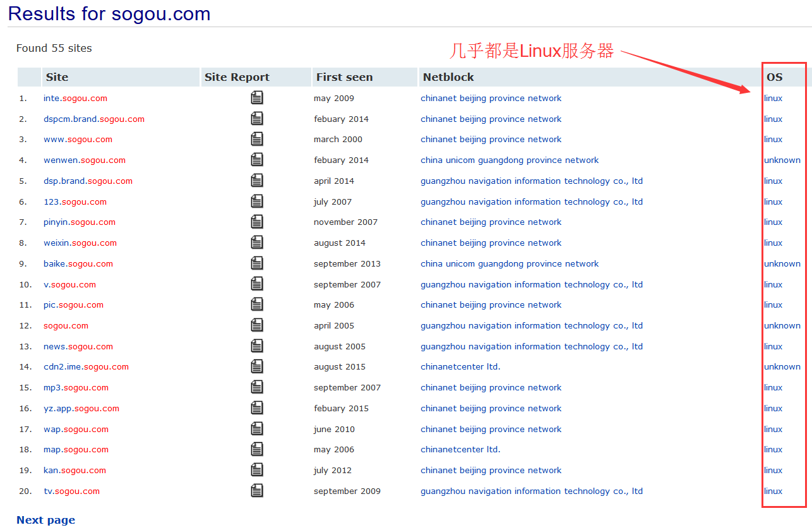Image resolution: width=812 pixels, height=530 pixels.
Task: Open the cdn2.ime.sogou.com link
Action: (86, 366)
